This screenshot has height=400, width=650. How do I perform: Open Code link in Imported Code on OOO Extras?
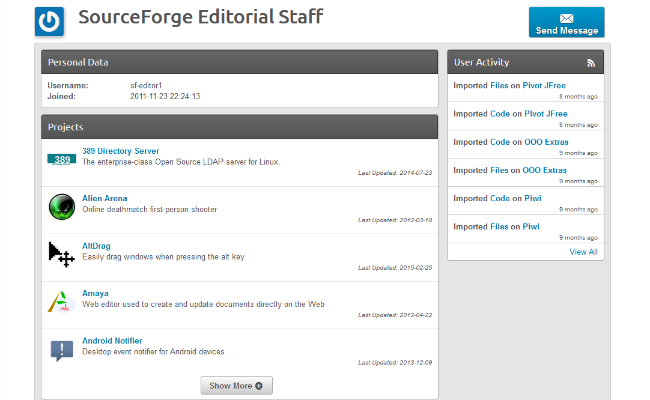pyautogui.click(x=500, y=142)
